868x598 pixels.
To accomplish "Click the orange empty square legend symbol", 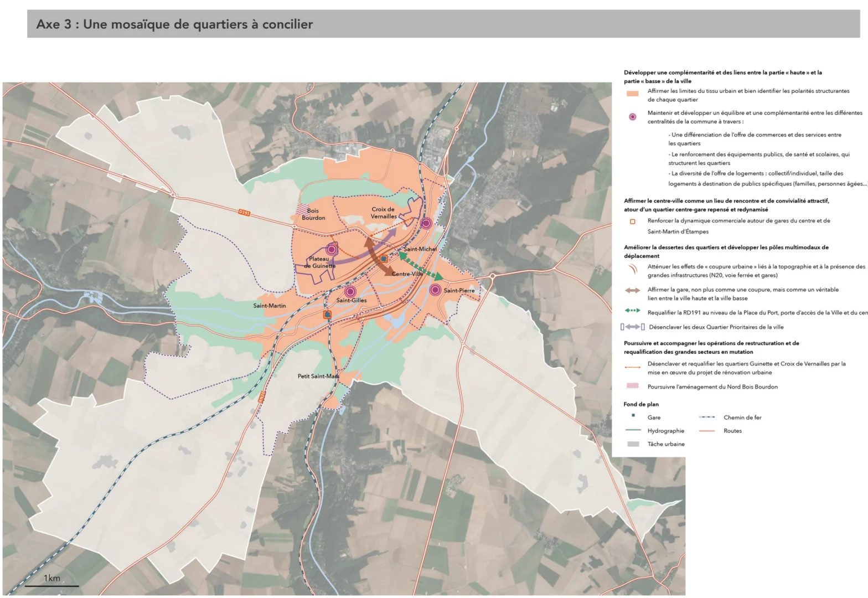I will click(632, 221).
